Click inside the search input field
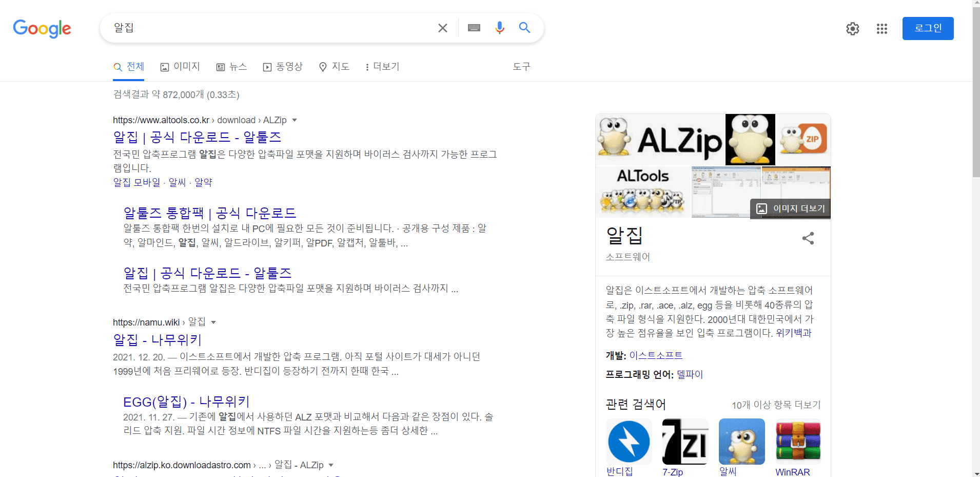Screen dimensions: 980x477 (257, 28)
